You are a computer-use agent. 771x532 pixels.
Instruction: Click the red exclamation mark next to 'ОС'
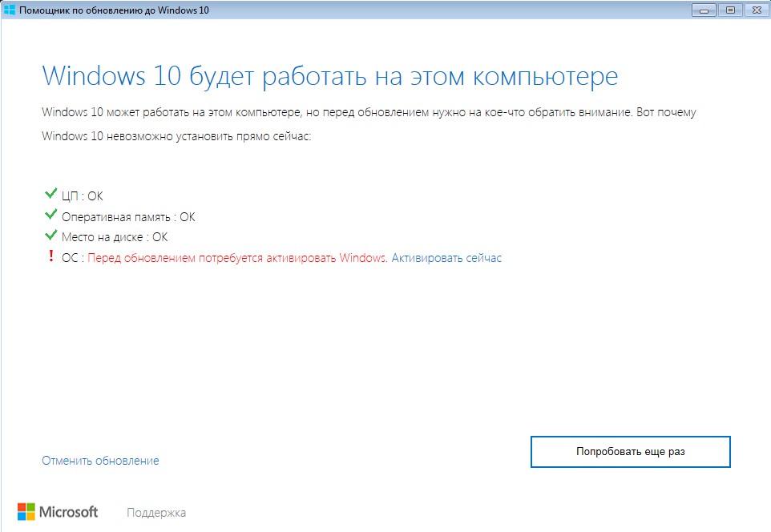pyautogui.click(x=50, y=256)
